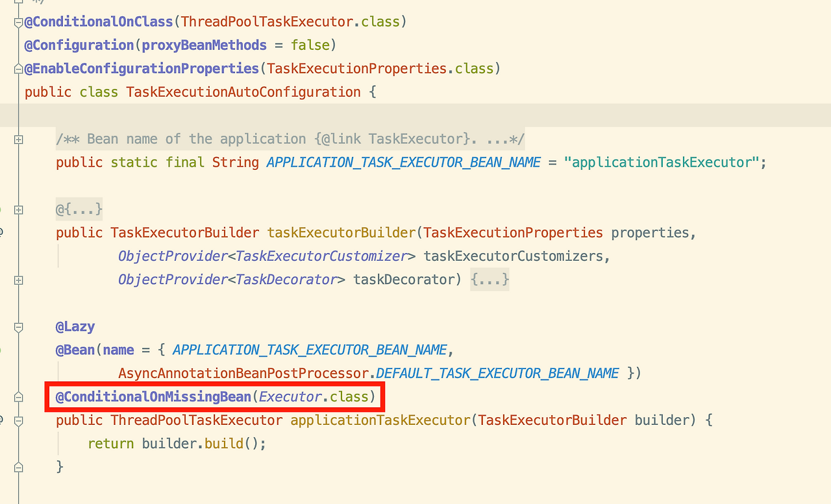Collapse fold marker beside the @Lazy annotation
The height and width of the screenshot is (504, 831).
pyautogui.click(x=18, y=328)
